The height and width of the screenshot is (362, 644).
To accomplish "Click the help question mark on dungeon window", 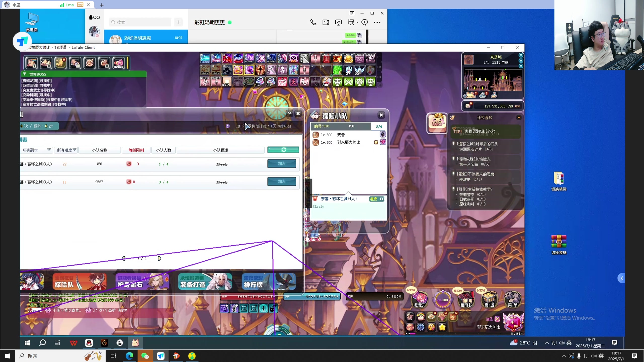I will click(290, 113).
